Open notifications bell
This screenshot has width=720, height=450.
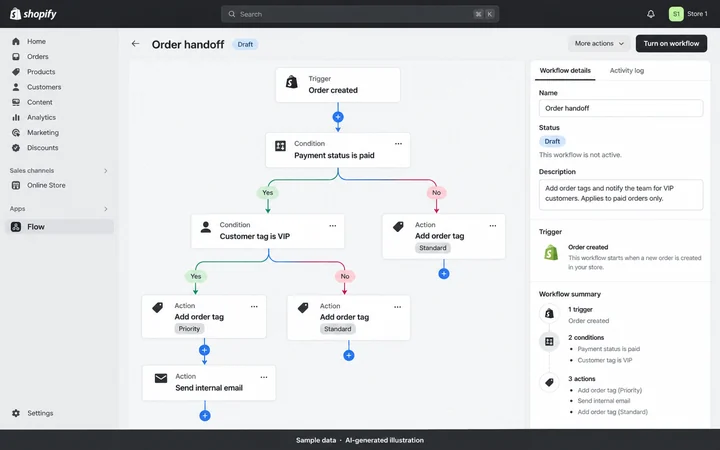[651, 14]
